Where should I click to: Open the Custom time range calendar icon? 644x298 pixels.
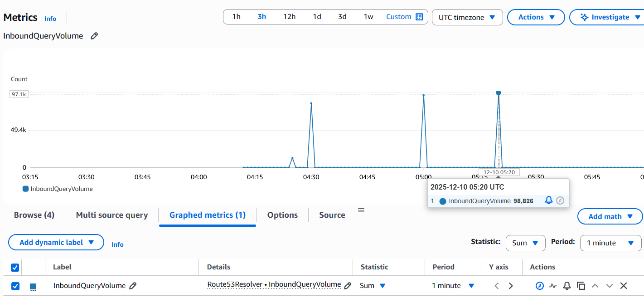(x=419, y=17)
